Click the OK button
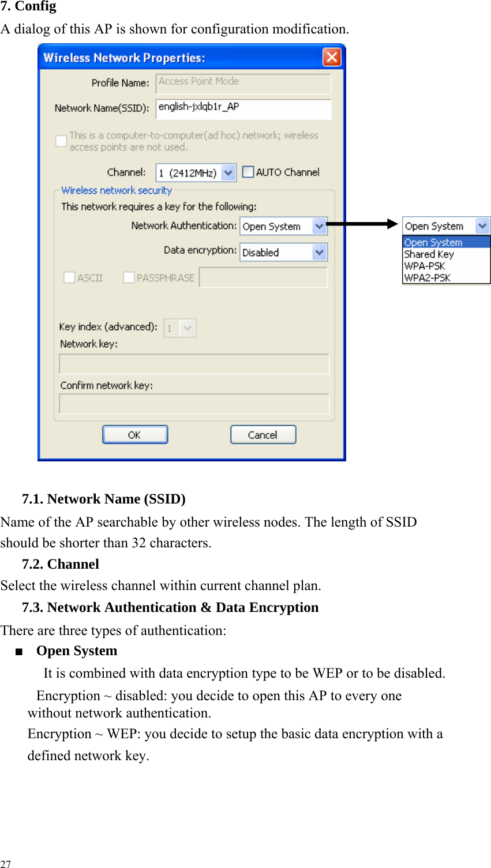 (x=135, y=435)
